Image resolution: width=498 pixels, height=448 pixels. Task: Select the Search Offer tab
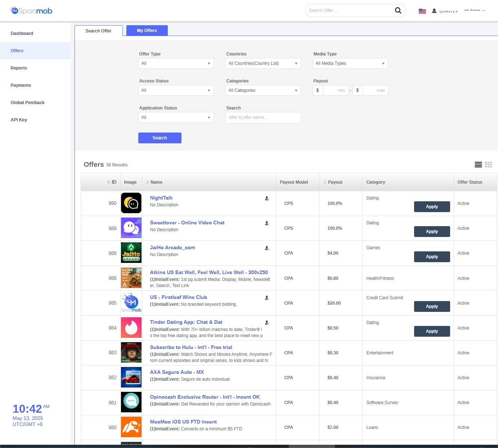click(98, 31)
